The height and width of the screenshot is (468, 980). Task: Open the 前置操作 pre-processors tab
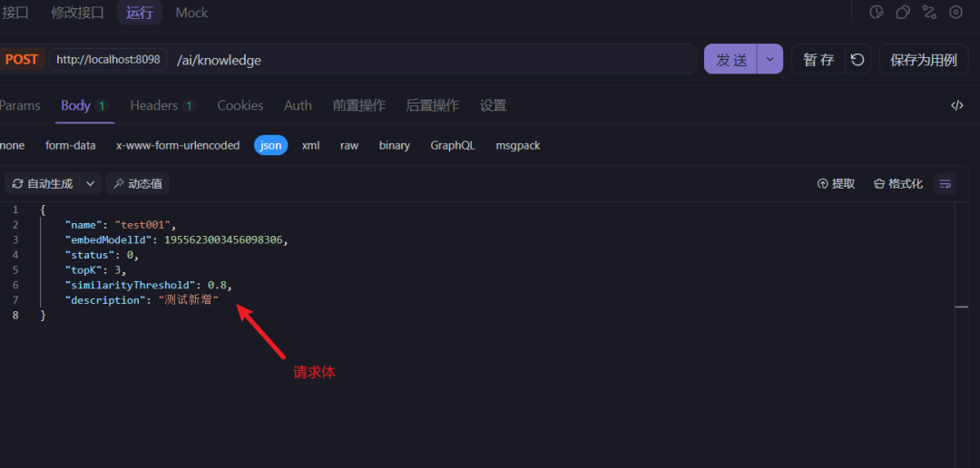pyautogui.click(x=358, y=105)
